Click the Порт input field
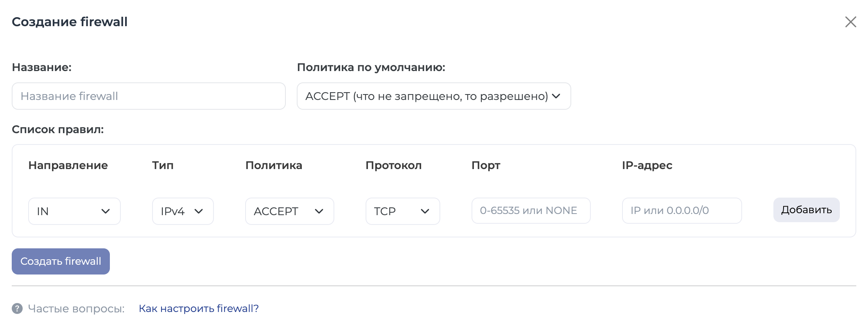Image resolution: width=868 pixels, height=328 pixels. coord(531,210)
